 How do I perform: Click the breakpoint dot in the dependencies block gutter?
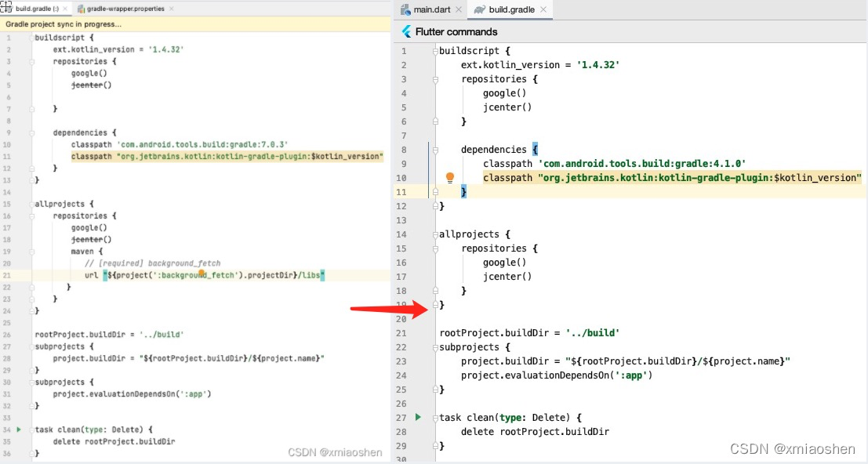tap(428, 149)
